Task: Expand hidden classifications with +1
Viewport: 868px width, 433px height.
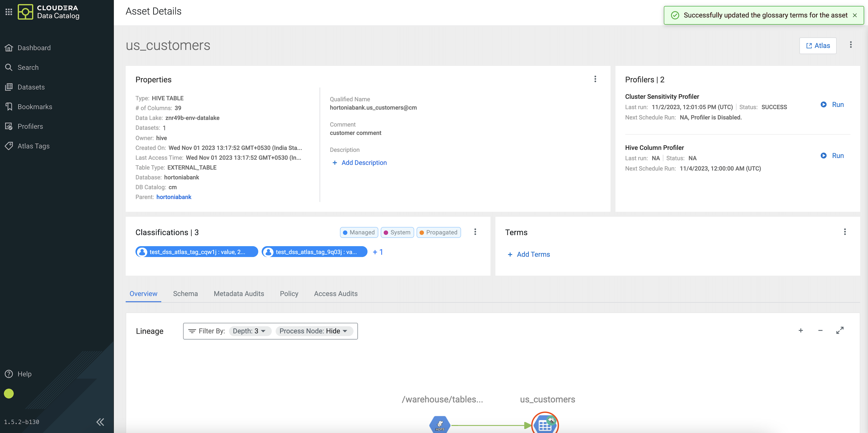Action: (377, 252)
